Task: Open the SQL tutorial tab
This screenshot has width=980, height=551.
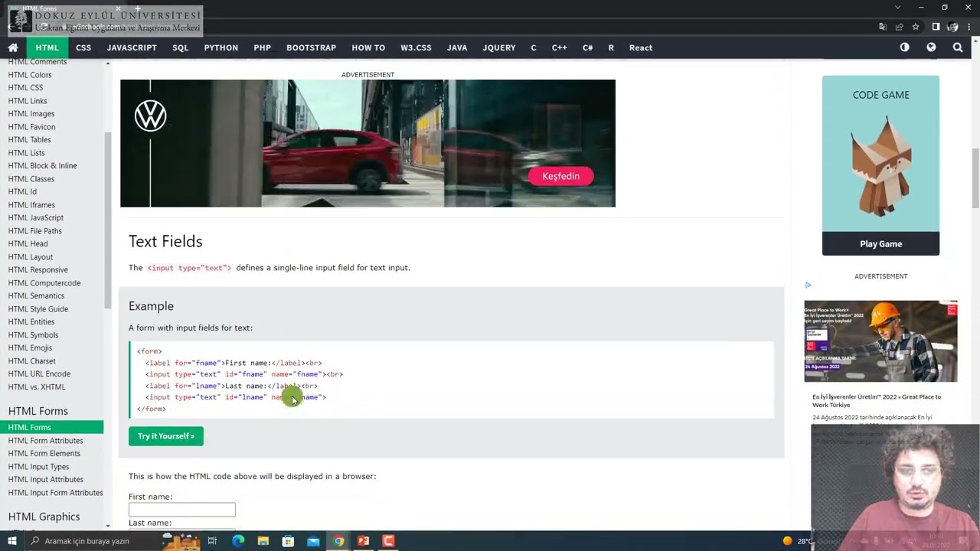Action: [180, 47]
